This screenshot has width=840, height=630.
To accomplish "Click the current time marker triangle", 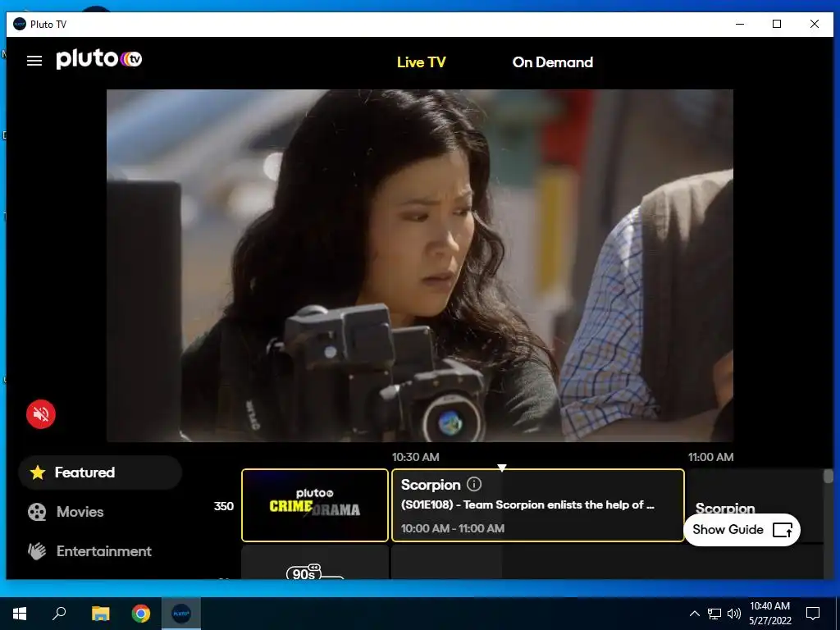I will point(502,468).
